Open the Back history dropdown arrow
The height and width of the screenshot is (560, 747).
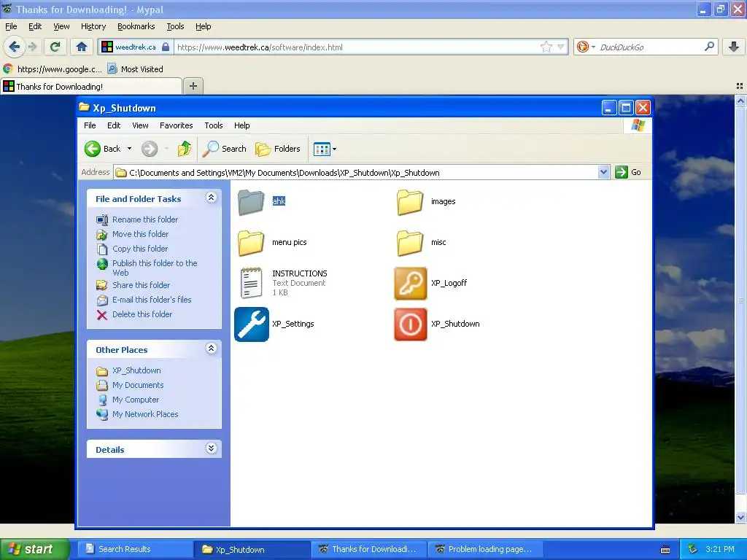(130, 149)
